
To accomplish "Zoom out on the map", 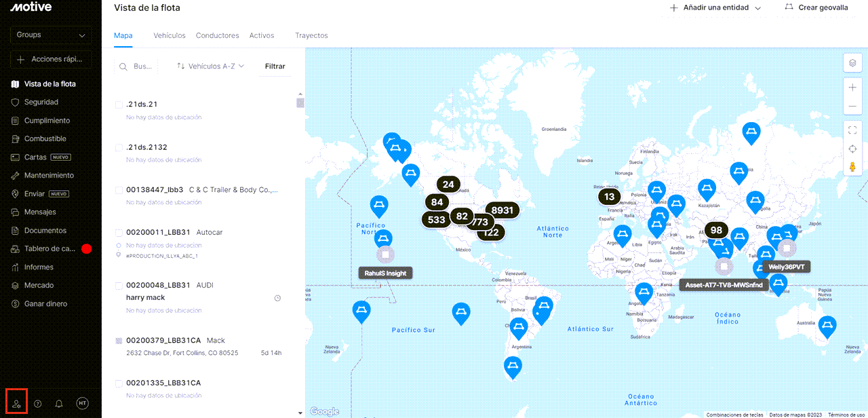I will tap(852, 107).
